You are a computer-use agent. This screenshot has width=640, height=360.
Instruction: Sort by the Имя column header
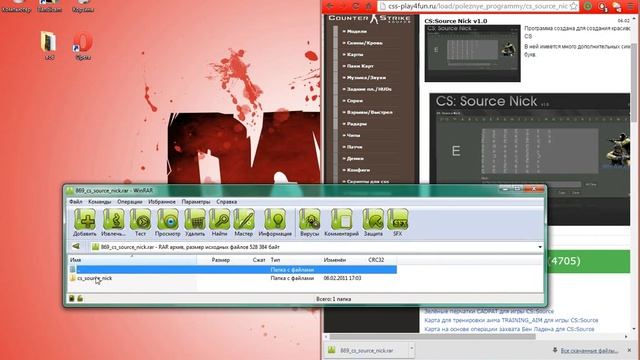tap(132, 260)
